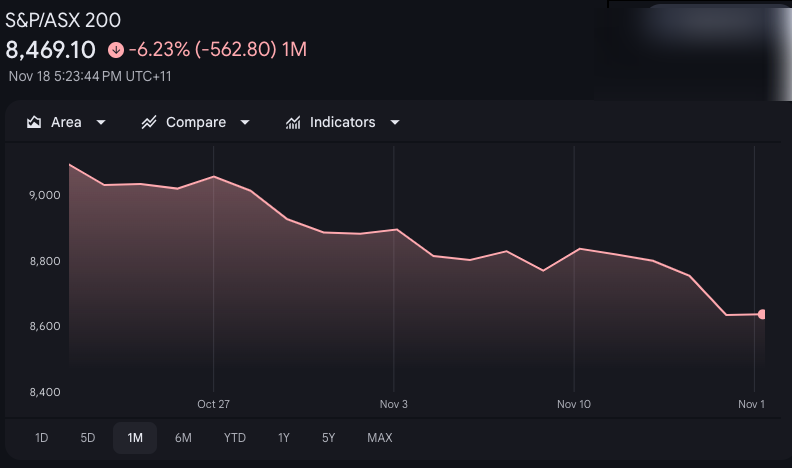Show the 6M time range
The image size is (792, 468).
click(183, 438)
